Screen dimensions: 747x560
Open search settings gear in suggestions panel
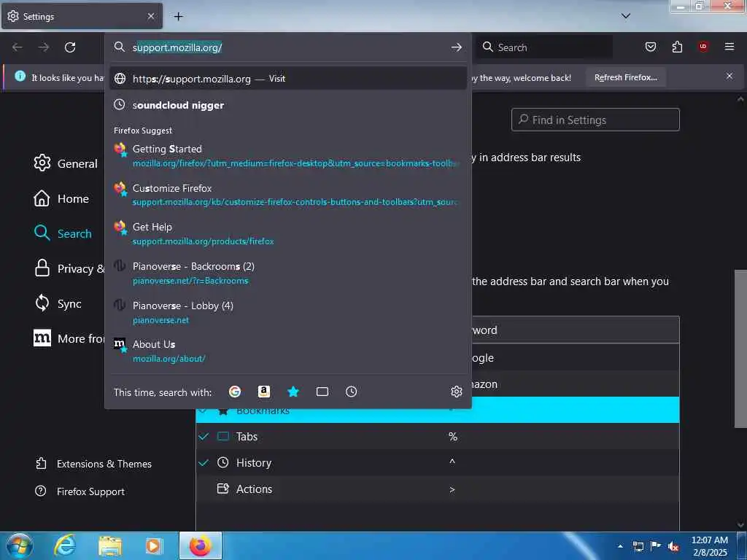click(x=457, y=392)
